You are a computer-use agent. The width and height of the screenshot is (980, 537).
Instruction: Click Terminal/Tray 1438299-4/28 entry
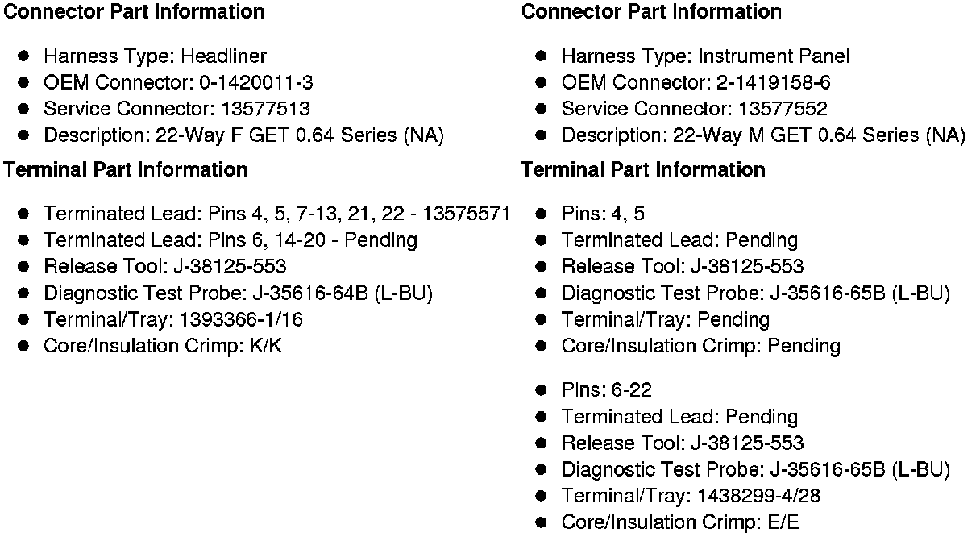point(691,496)
